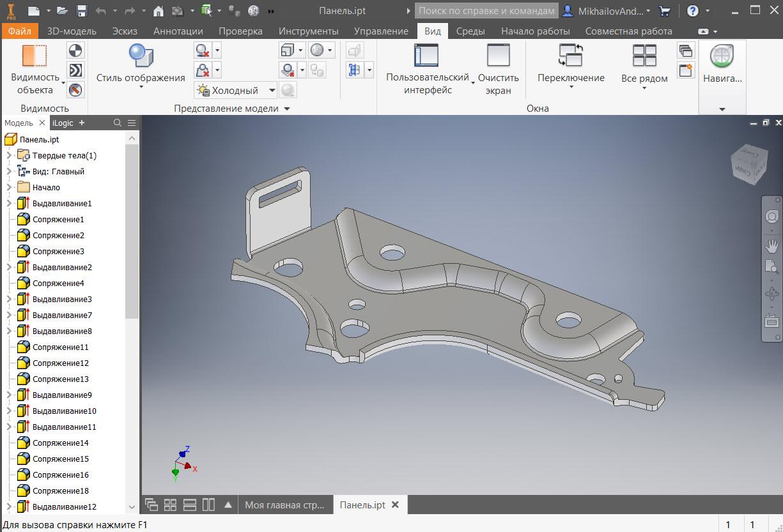Switch to Проверка ribbon tab
This screenshot has height=532, width=783.
pos(240,31)
